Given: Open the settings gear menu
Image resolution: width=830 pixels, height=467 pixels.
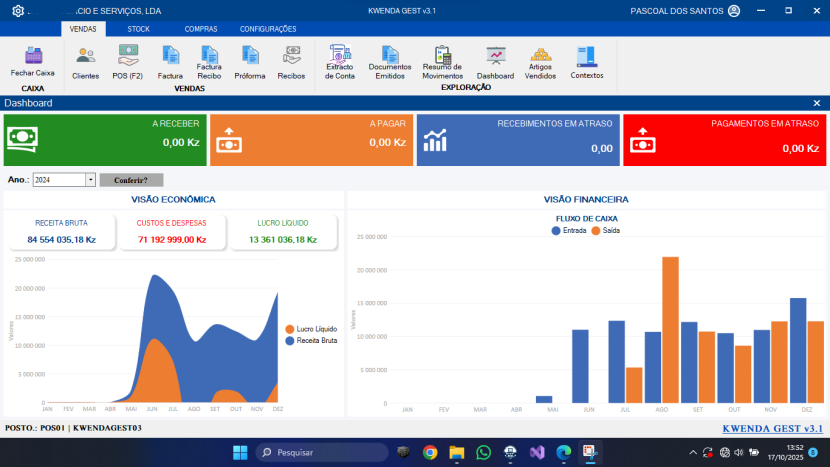Looking at the screenshot, I should (x=17, y=11).
